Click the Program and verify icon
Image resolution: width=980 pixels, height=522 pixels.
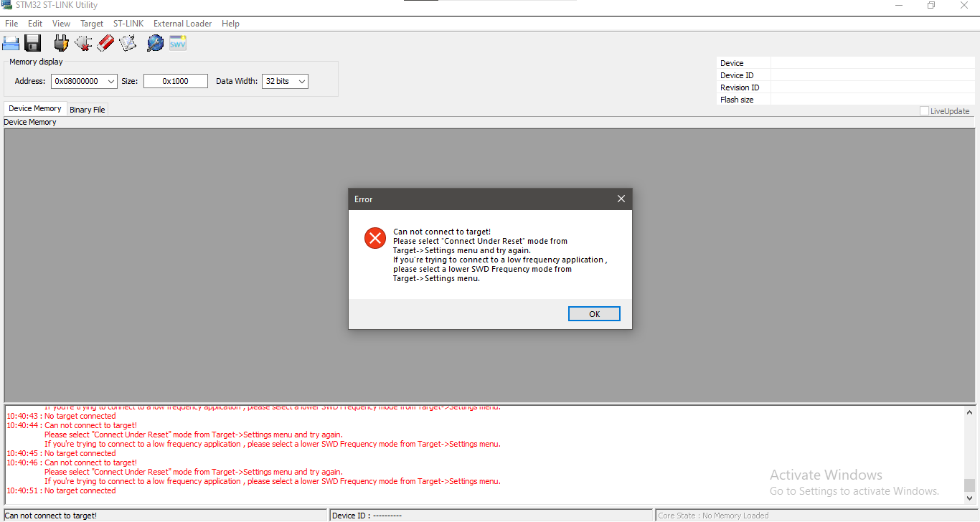pos(128,43)
